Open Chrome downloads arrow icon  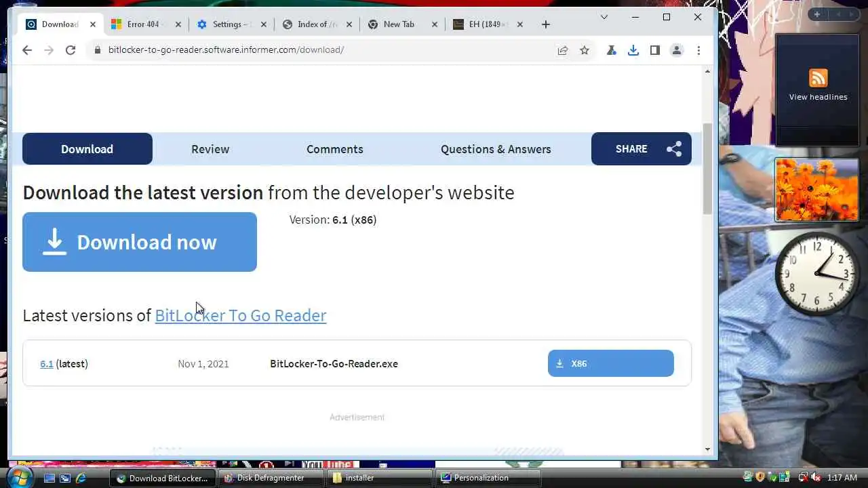[633, 50]
